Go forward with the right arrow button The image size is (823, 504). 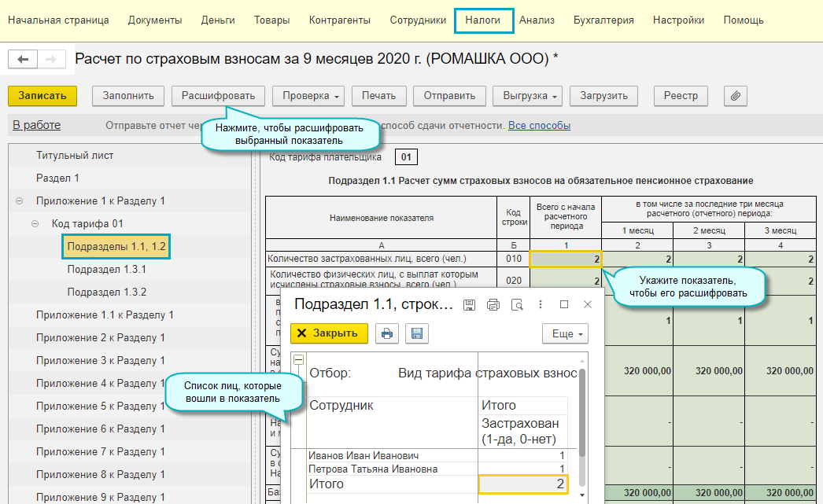coord(51,59)
